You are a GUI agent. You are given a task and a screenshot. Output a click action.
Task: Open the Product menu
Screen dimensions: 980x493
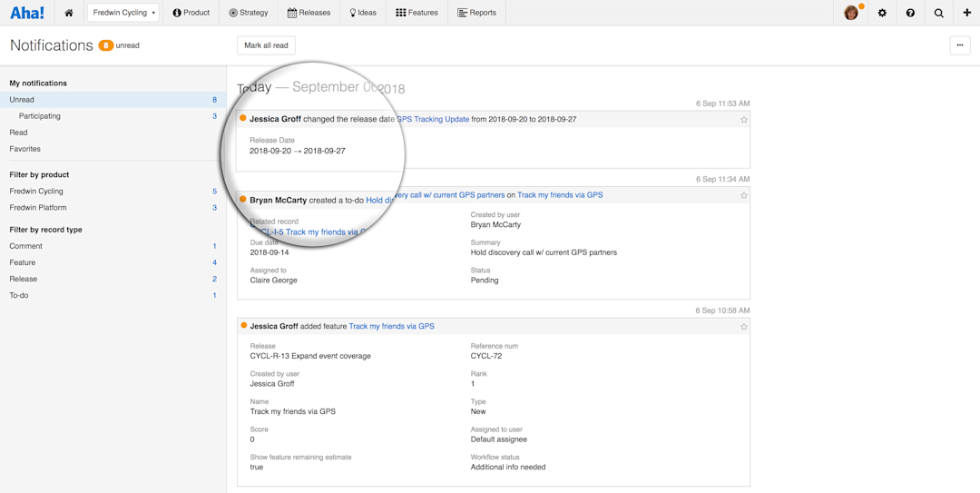click(x=191, y=13)
